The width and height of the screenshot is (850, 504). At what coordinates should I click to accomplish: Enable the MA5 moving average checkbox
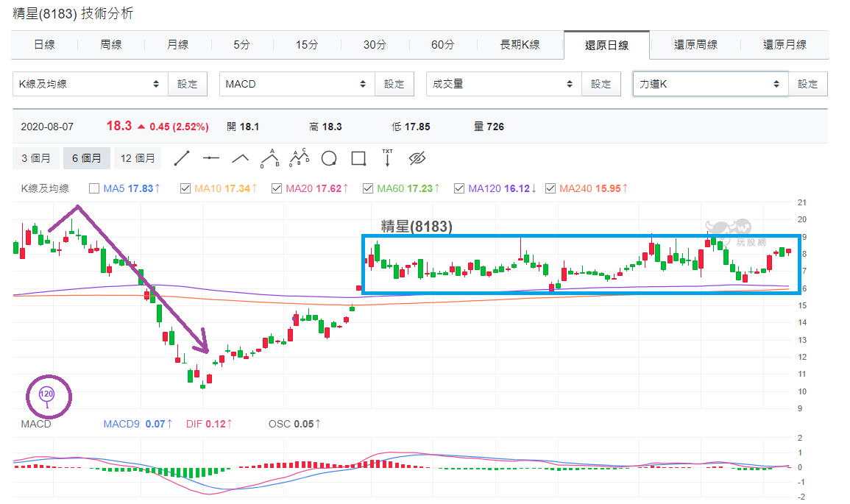[94, 188]
